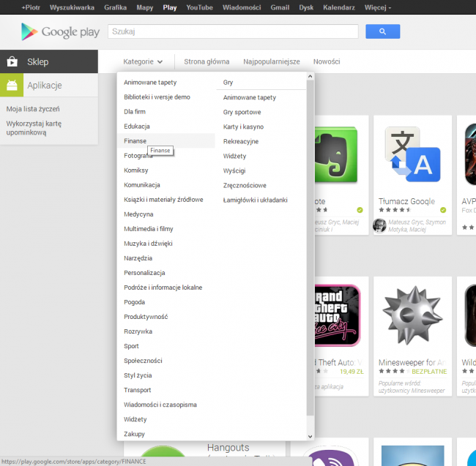Click Minesweeper BEZPŁATNE price label

429,372
